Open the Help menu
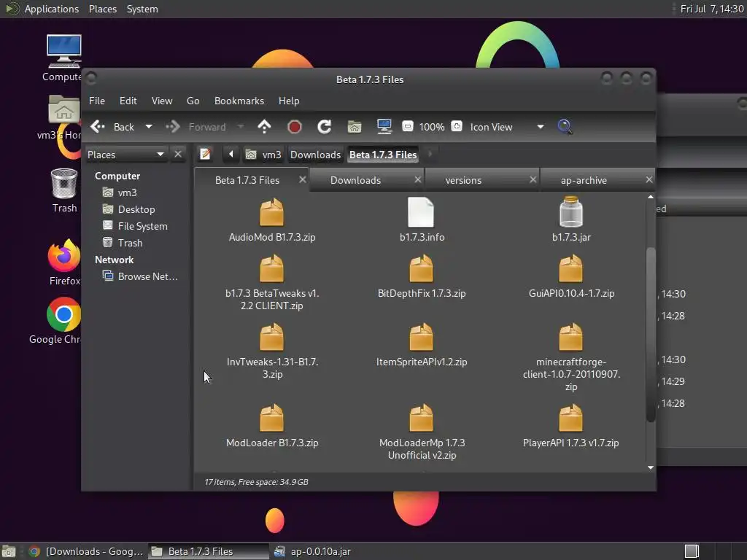 pyautogui.click(x=289, y=101)
